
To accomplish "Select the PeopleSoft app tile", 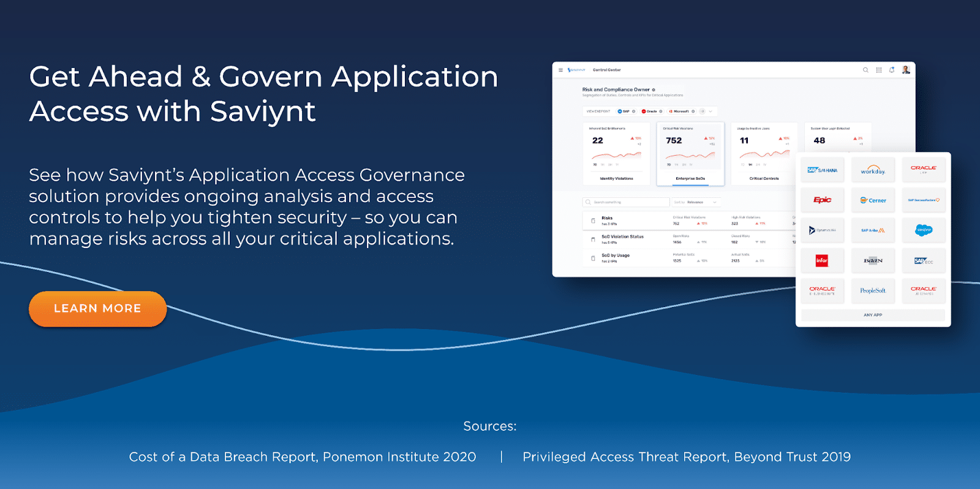I will tap(873, 290).
